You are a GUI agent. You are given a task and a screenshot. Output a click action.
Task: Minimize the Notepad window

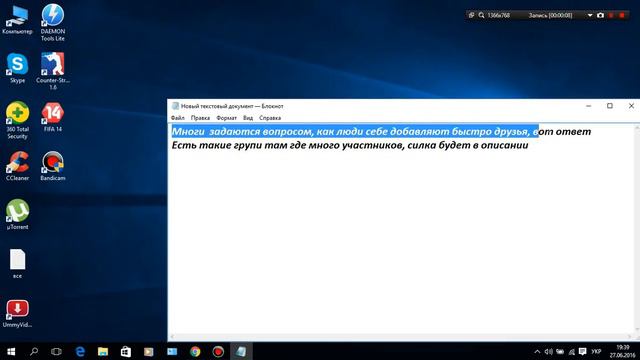(x=589, y=106)
